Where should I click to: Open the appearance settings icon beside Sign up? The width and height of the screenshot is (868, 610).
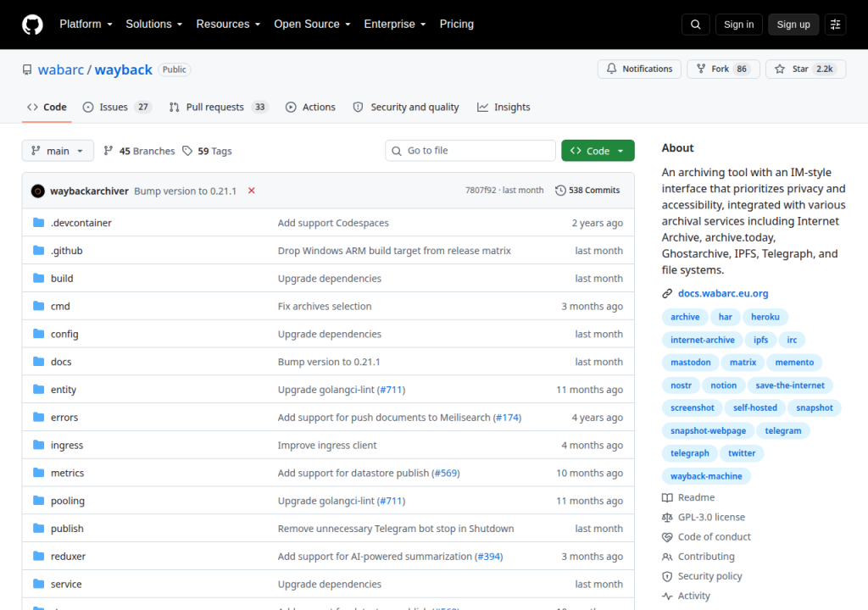point(835,25)
